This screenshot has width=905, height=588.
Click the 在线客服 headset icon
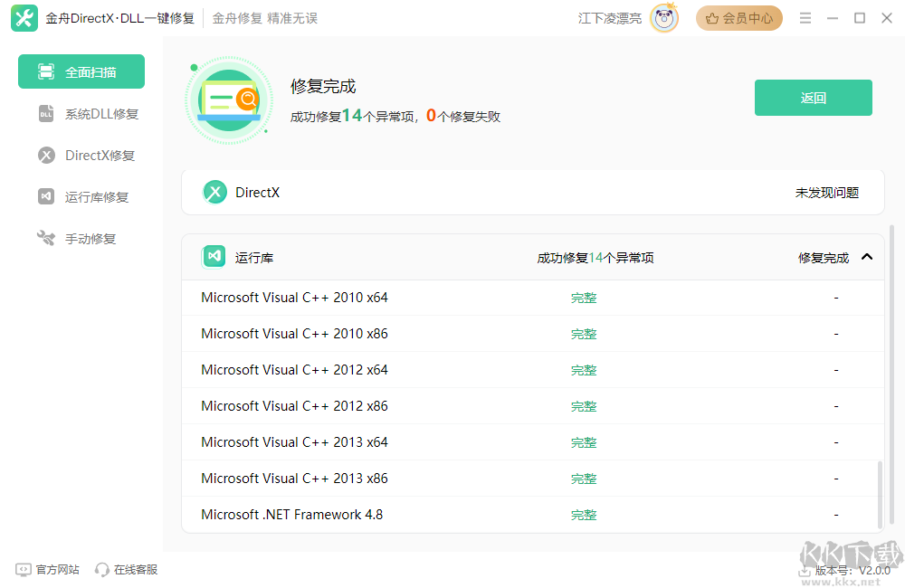pos(102,569)
